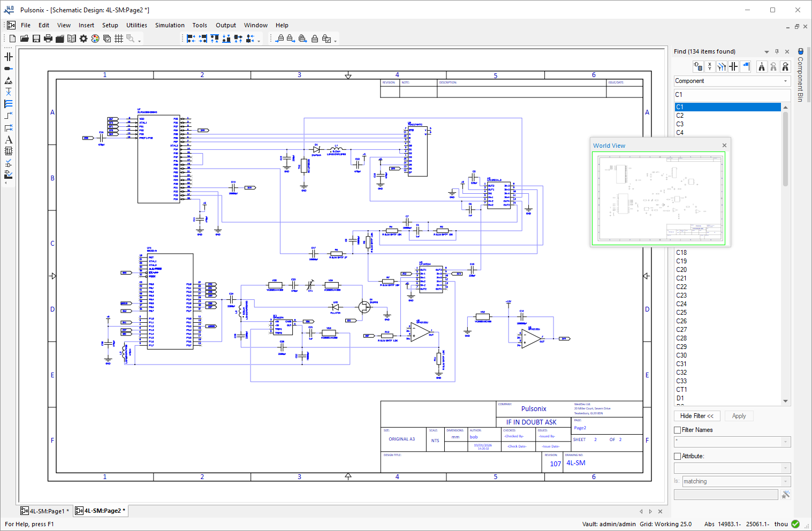Image resolution: width=812 pixels, height=531 pixels.
Task: Enable the Attribute checkbox
Action: [x=677, y=456]
